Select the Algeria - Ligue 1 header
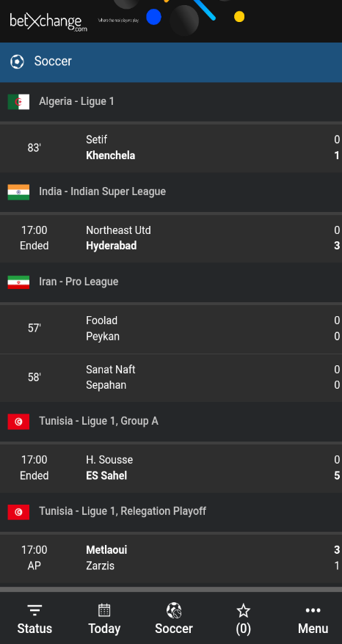 pos(171,101)
